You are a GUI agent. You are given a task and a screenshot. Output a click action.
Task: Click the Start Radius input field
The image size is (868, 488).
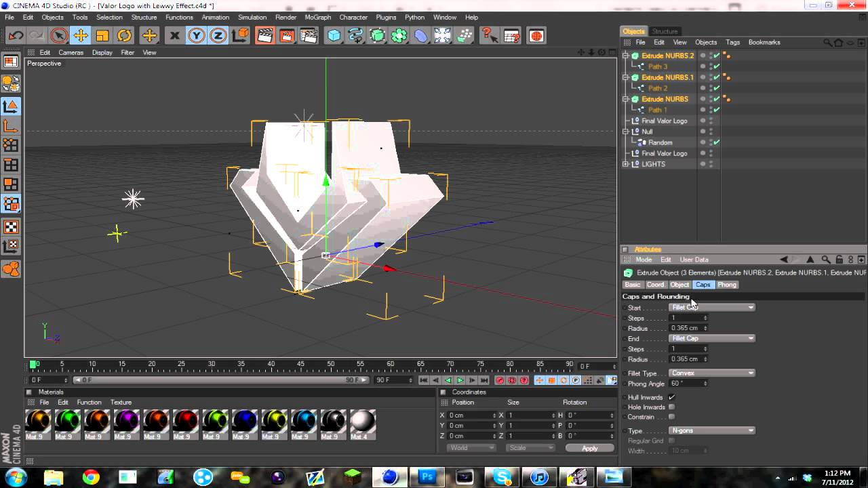pos(688,328)
